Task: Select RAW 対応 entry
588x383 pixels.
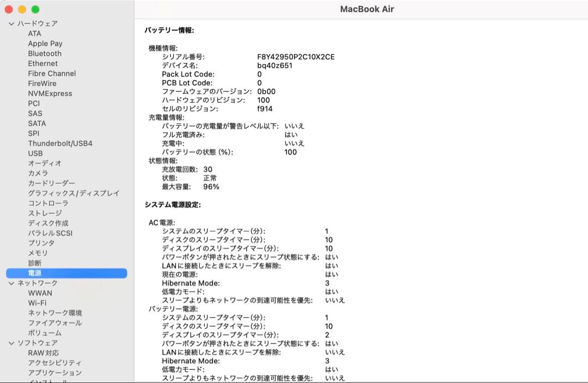Action: [43, 353]
